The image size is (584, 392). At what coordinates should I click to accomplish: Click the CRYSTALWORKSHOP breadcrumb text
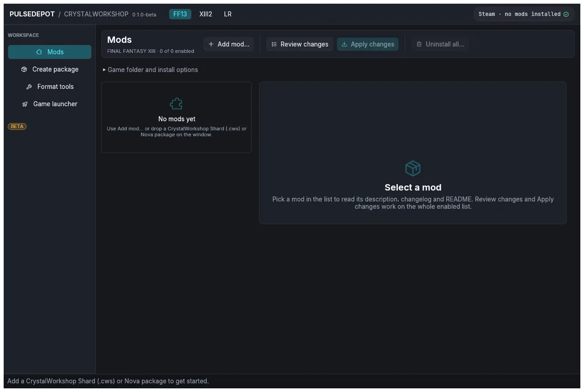tap(96, 14)
